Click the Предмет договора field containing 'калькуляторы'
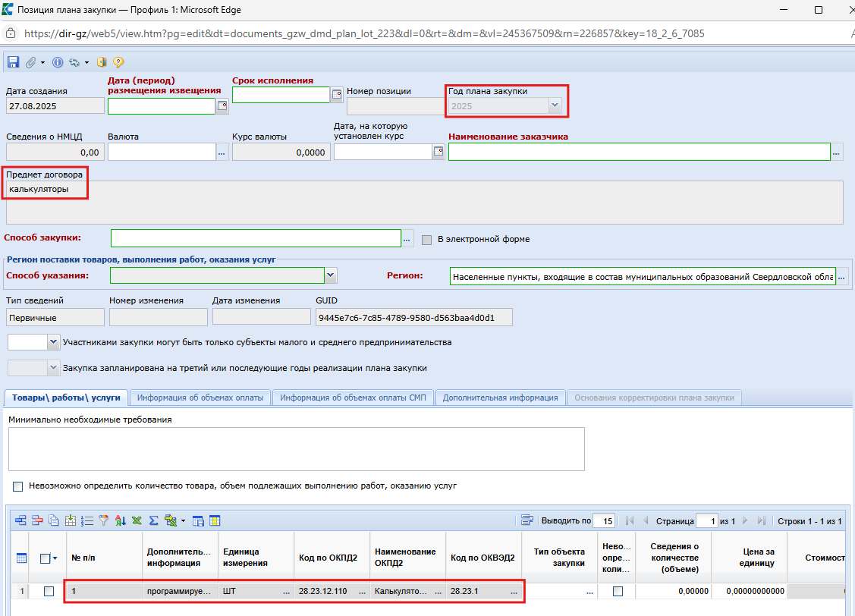 pyautogui.click(x=424, y=203)
